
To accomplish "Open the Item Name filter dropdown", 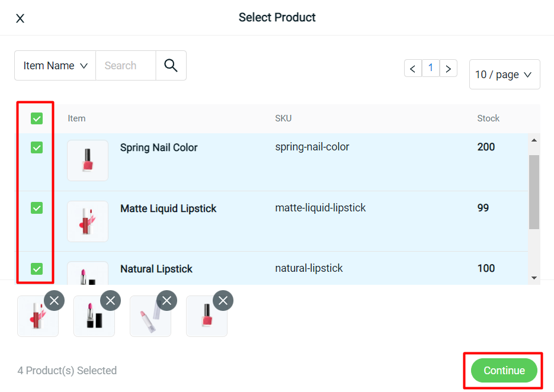I will tap(55, 65).
